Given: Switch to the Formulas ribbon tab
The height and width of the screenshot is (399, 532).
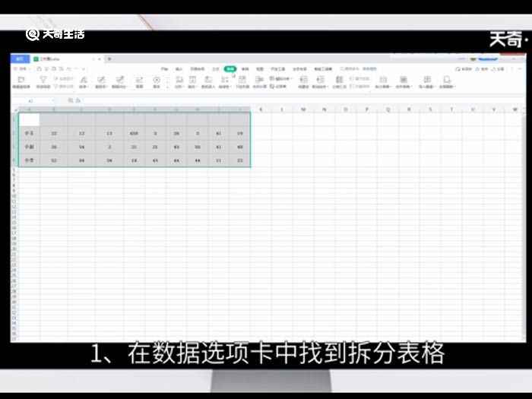Looking at the screenshot, I should [x=216, y=68].
